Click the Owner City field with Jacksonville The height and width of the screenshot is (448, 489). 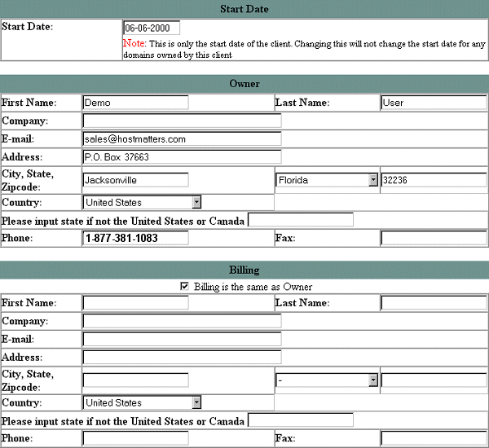(x=135, y=180)
